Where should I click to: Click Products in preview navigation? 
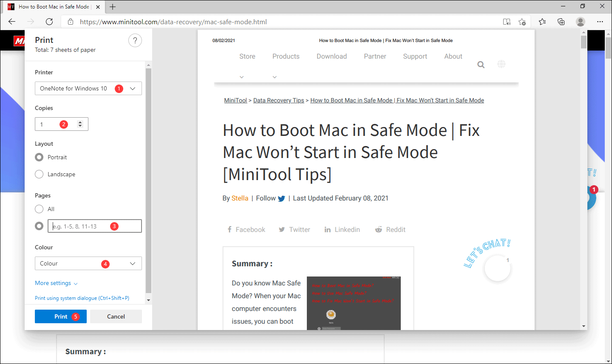click(286, 56)
